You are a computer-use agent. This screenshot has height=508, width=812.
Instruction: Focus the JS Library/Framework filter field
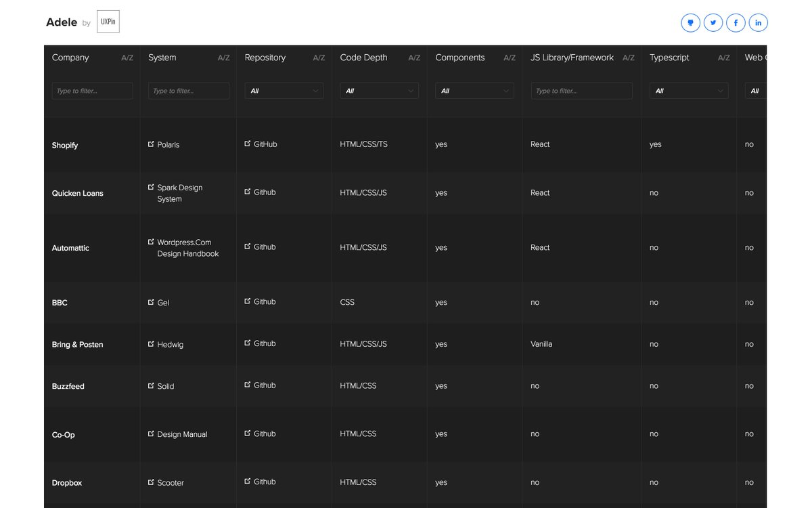click(581, 91)
